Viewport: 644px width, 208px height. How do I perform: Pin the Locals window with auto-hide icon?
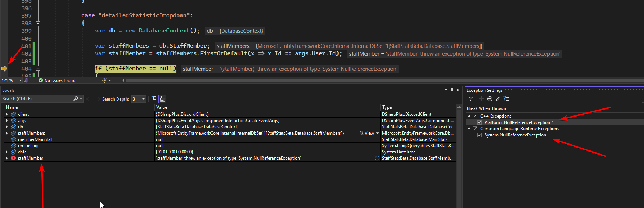coord(452,90)
